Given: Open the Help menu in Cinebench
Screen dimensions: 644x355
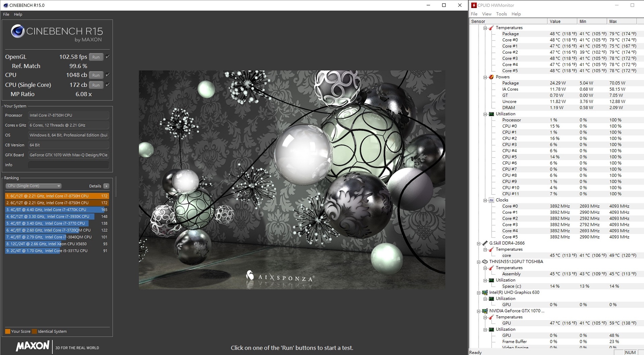Looking at the screenshot, I should click(x=18, y=14).
